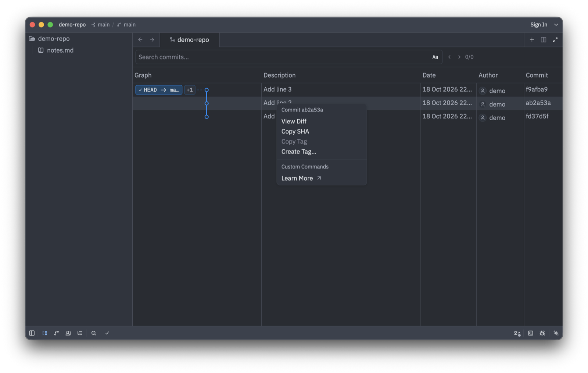Click the Custom Commands section label

(x=305, y=167)
